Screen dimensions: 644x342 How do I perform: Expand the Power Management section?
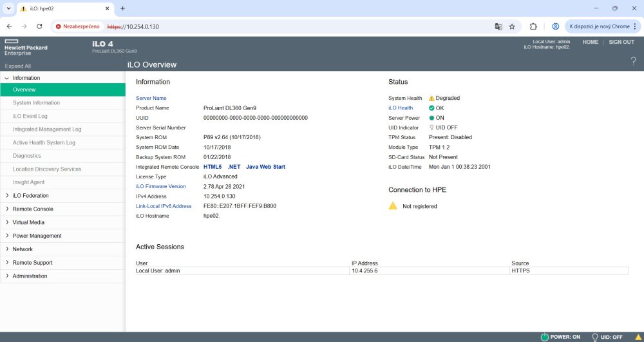[37, 236]
